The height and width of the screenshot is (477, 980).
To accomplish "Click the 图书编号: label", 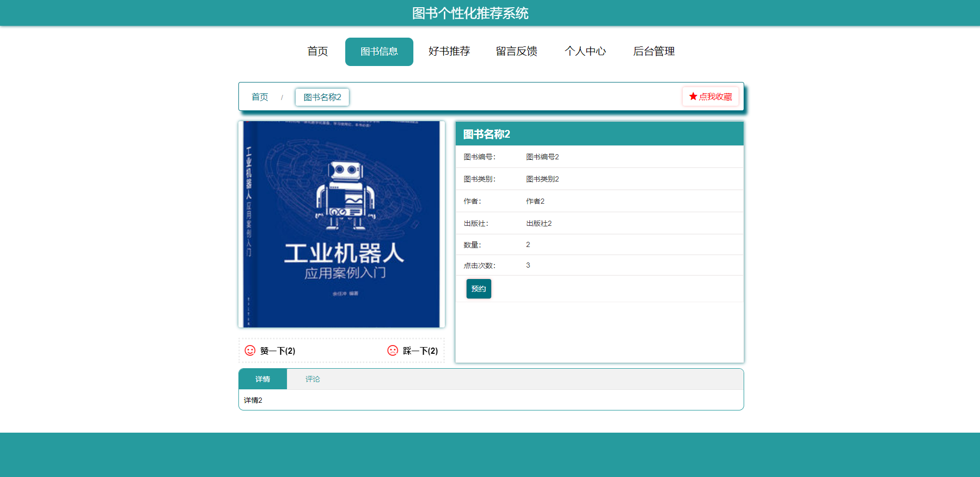I will coord(479,157).
